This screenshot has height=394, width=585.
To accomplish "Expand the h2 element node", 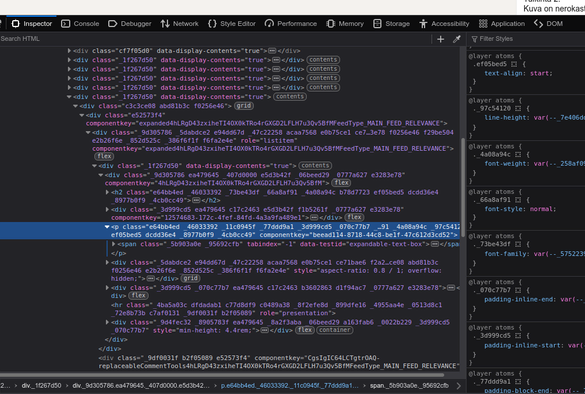I will (x=107, y=192).
